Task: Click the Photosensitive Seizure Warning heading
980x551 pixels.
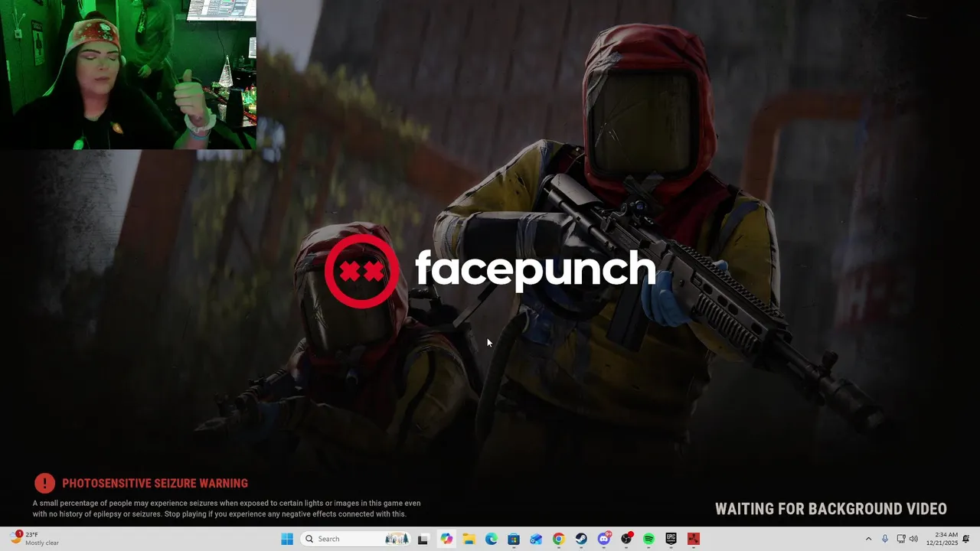Action: pyautogui.click(x=155, y=484)
